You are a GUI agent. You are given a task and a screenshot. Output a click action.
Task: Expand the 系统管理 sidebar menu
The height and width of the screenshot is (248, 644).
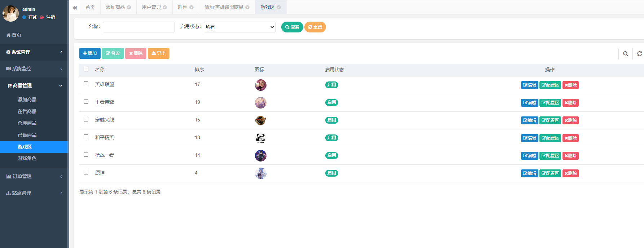coord(34,52)
